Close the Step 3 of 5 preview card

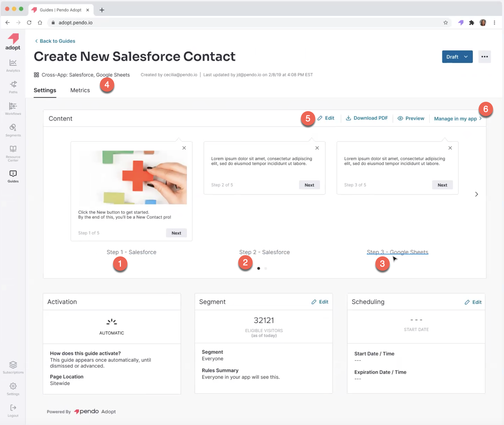point(450,148)
